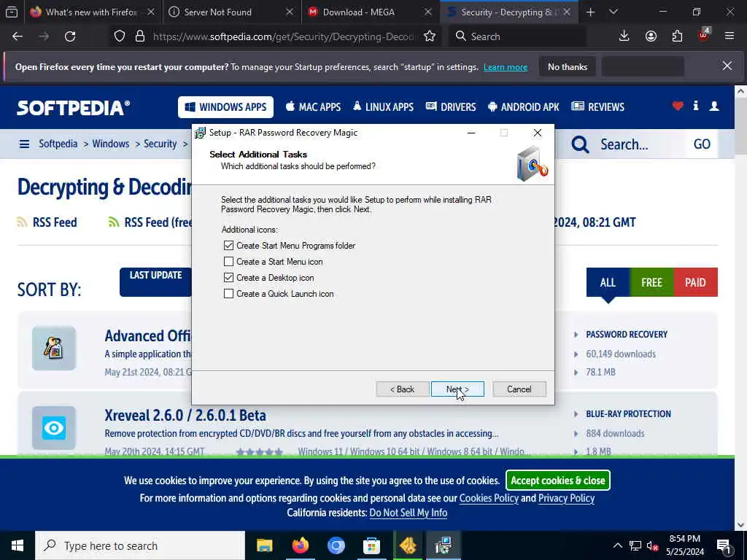Viewport: 747px width, 560px height.
Task: Open Firefox account icon
Action: coord(651,36)
